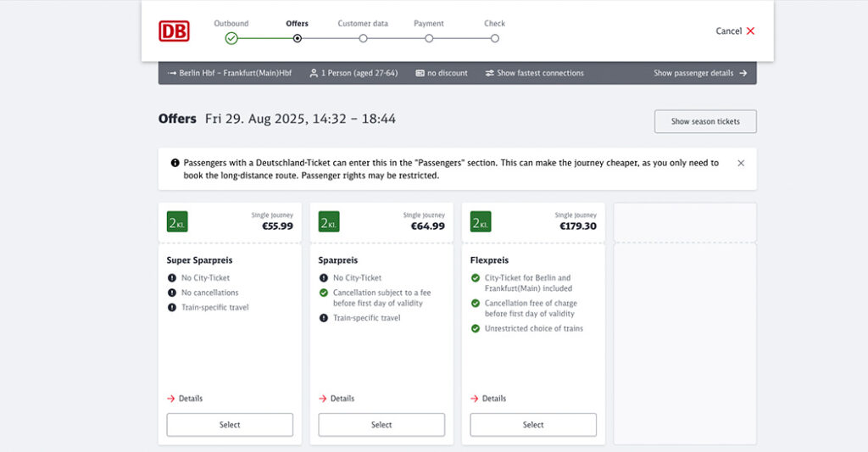The width and height of the screenshot is (868, 452).
Task: Click the Payment step circle
Action: 429,38
